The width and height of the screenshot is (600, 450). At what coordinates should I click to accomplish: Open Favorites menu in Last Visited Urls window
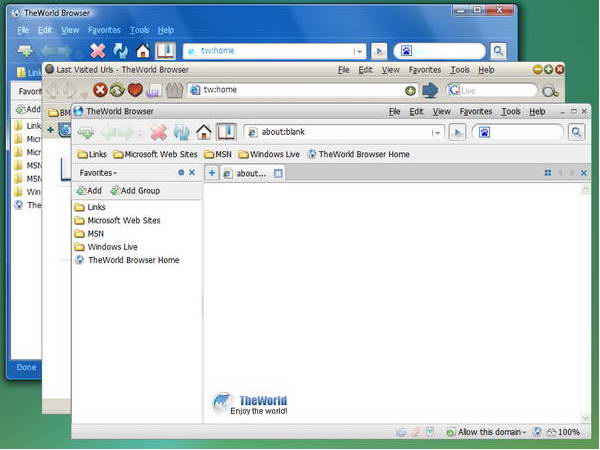[x=425, y=70]
